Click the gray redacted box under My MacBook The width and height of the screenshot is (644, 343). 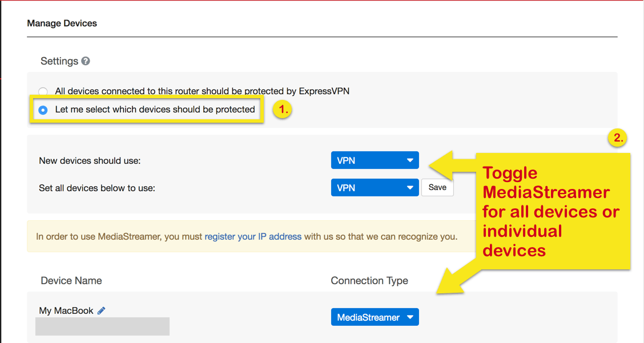[x=102, y=326]
